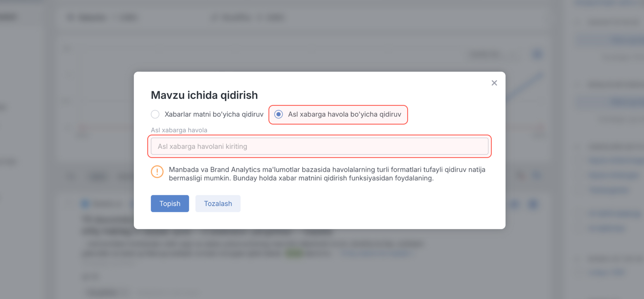This screenshot has width=644, height=299.
Task: Focus the Asl xabarga havolani kiriting field
Action: [319, 146]
